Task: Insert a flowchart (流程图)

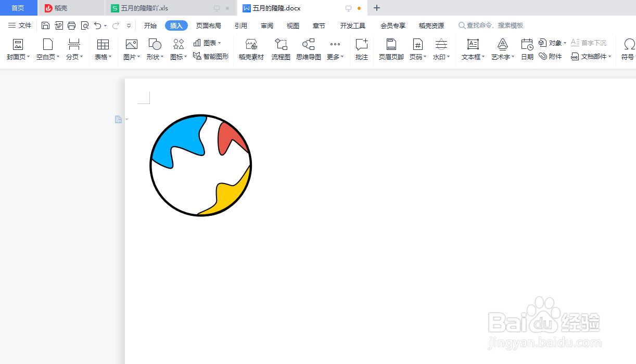Action: [281, 50]
